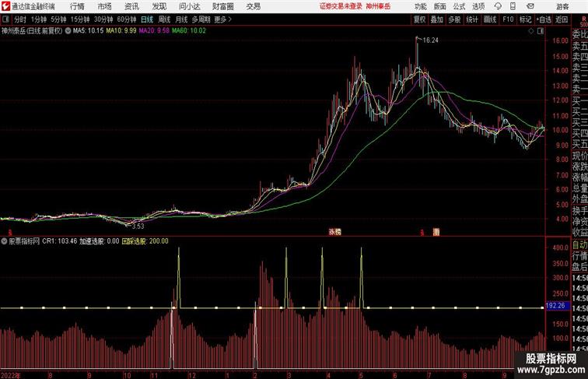The width and height of the screenshot is (588, 379).
Task: Click the CR1: 103.46 indicator value
Action: [x=60, y=241]
